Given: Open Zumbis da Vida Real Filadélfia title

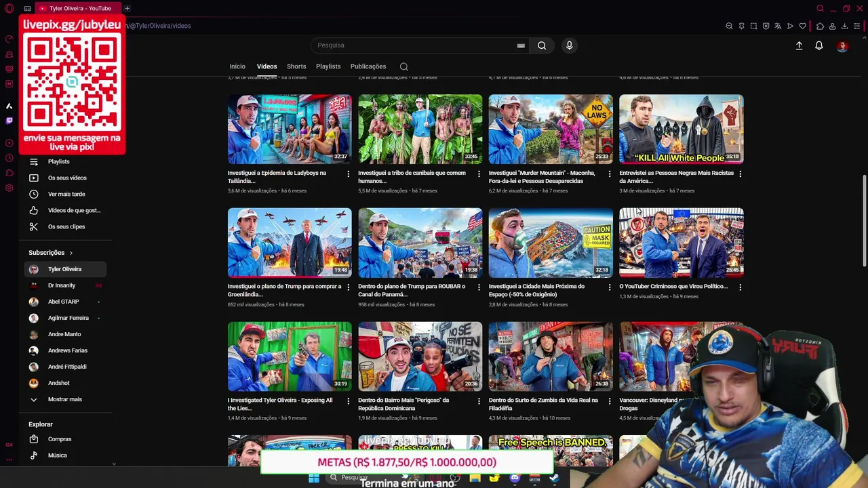Looking at the screenshot, I should [542, 404].
